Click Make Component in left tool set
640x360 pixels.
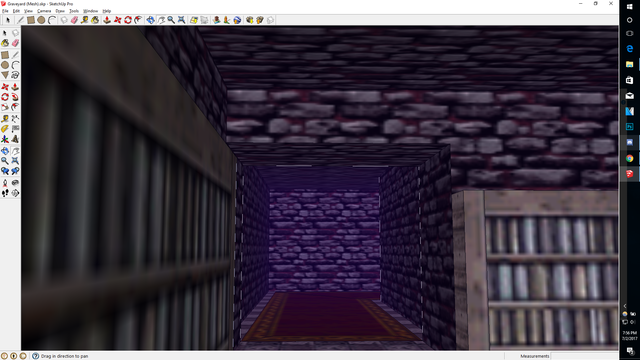(15, 33)
